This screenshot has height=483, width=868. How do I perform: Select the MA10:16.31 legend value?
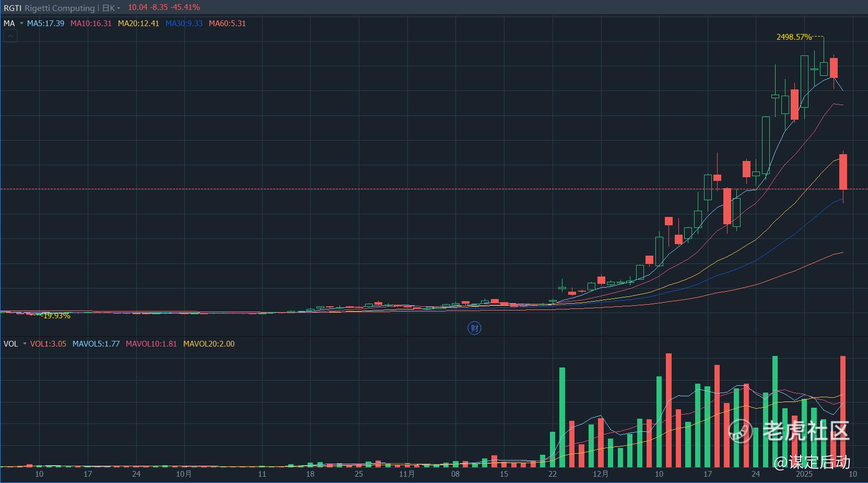point(91,24)
